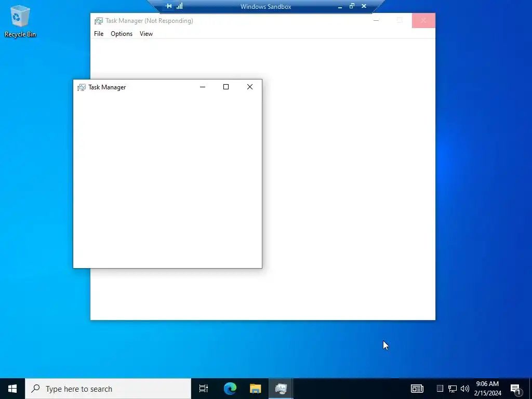This screenshot has width=532, height=399.
Task: Open the Options menu in Task Manager
Action: coord(122,34)
